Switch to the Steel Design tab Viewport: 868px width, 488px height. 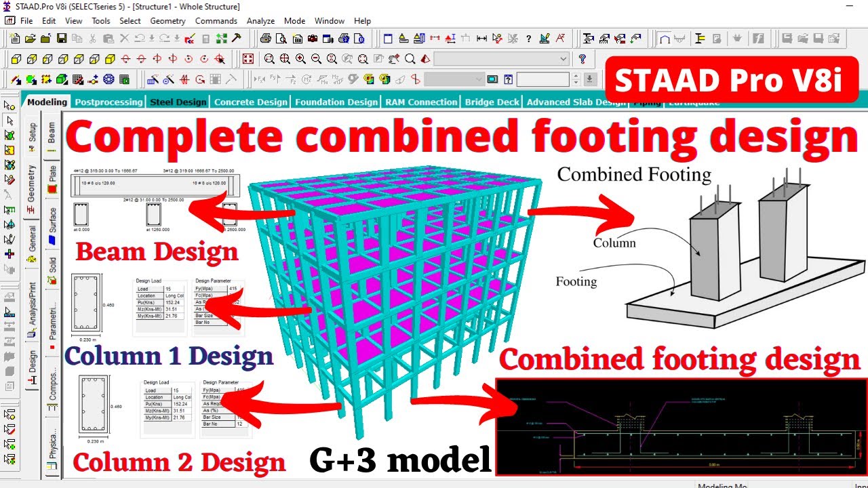click(178, 102)
